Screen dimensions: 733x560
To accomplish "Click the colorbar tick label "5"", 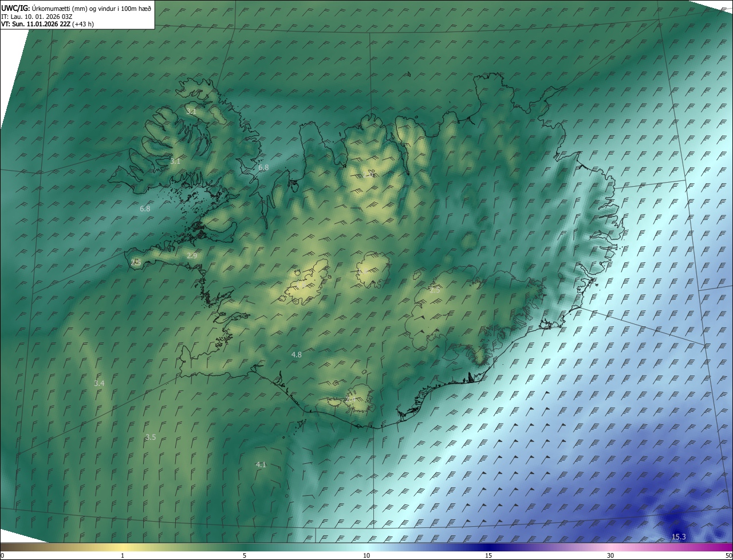I will 245,555.
